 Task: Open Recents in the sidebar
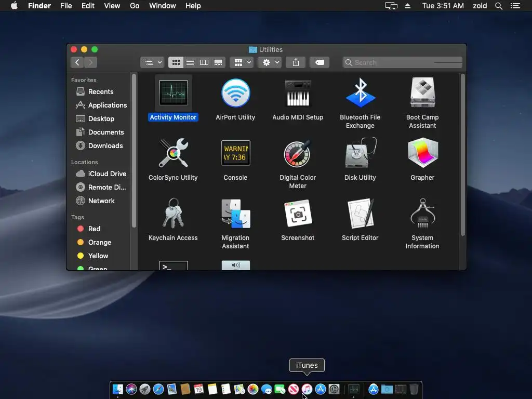(x=100, y=91)
